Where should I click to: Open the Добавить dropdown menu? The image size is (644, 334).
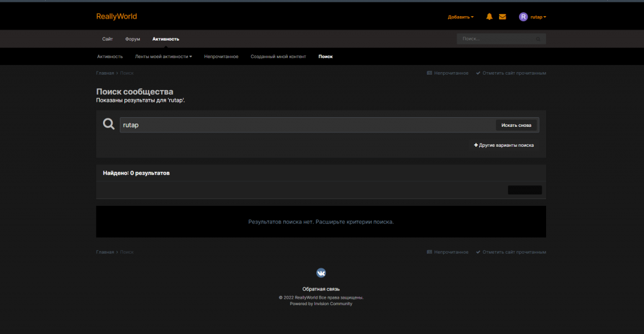tap(460, 17)
